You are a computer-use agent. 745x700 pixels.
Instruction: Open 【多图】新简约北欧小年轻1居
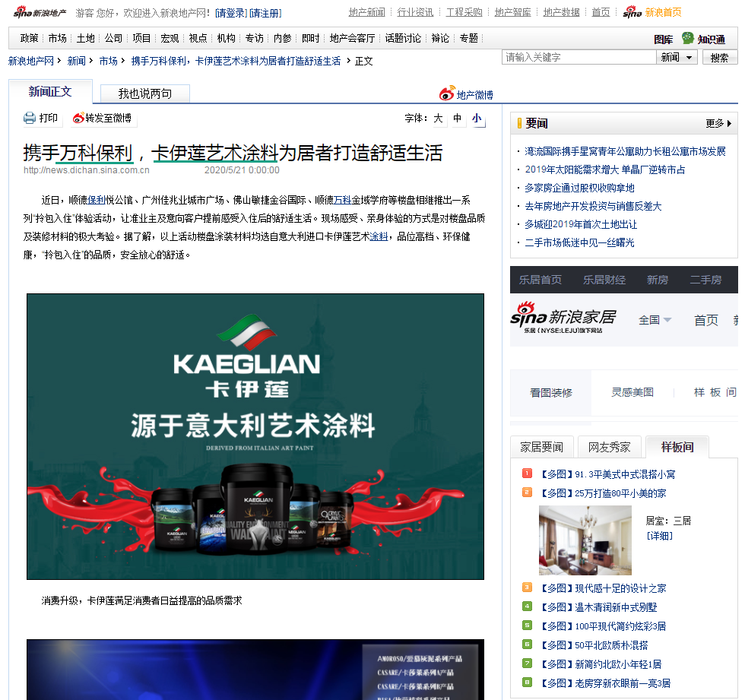[600, 664]
